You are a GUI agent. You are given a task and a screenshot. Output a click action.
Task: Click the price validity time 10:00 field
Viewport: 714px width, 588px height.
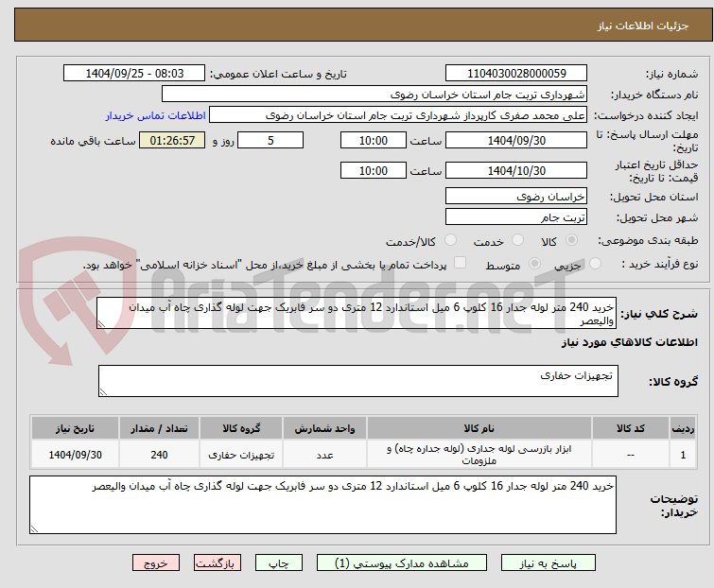point(374,170)
